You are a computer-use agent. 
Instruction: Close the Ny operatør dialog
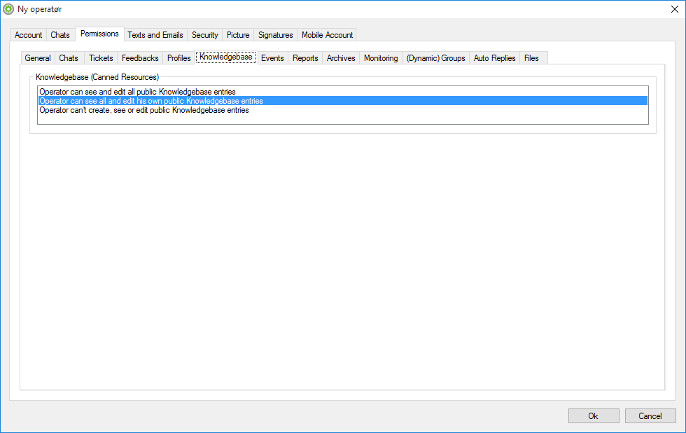point(674,9)
